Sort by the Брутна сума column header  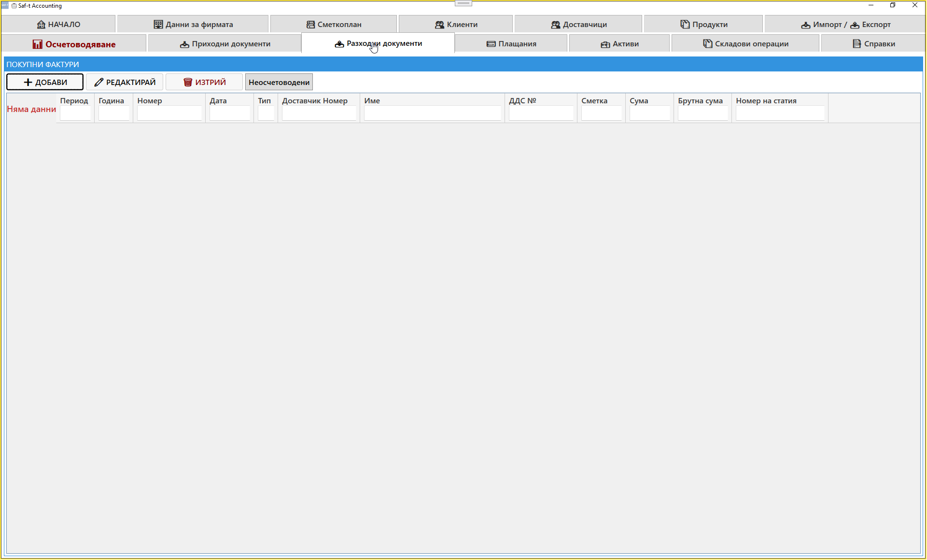pos(700,100)
